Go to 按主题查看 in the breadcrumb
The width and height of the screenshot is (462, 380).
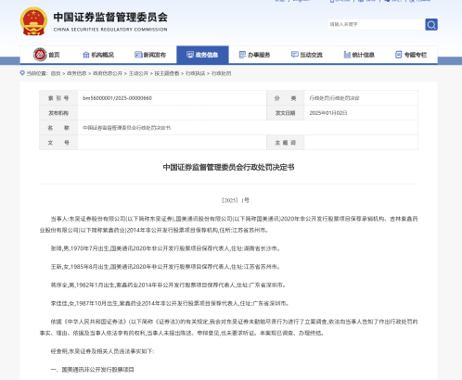(167, 73)
